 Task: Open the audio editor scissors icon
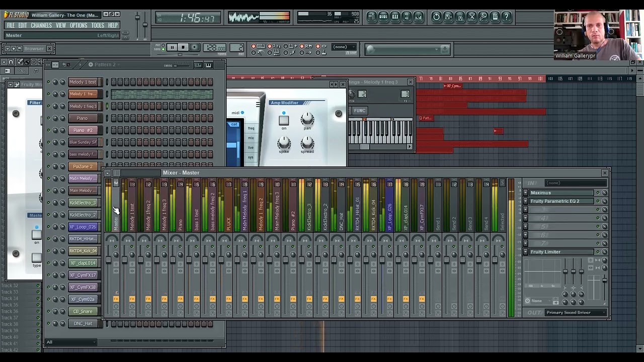point(471,17)
